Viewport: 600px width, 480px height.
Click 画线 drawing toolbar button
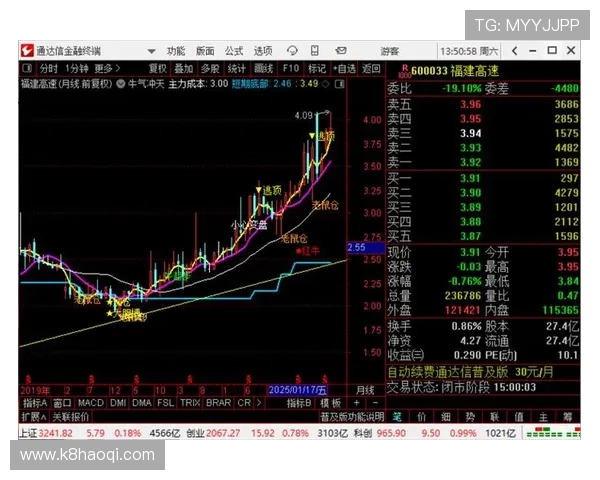coord(263,69)
